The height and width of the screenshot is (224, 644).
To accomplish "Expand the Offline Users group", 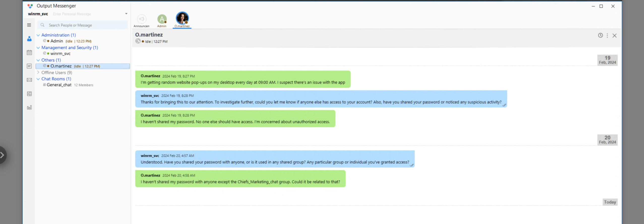I will point(38,72).
